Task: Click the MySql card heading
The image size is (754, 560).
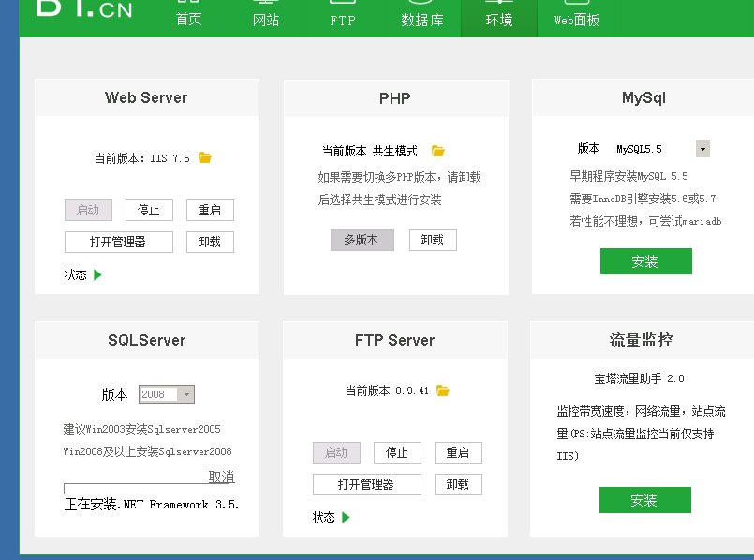Action: pyautogui.click(x=643, y=98)
